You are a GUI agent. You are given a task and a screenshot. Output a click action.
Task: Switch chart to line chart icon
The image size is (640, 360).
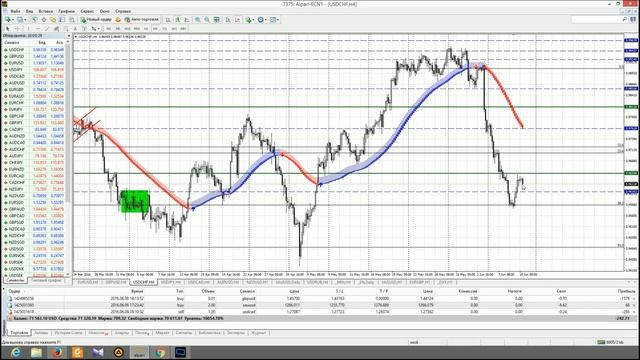187,20
